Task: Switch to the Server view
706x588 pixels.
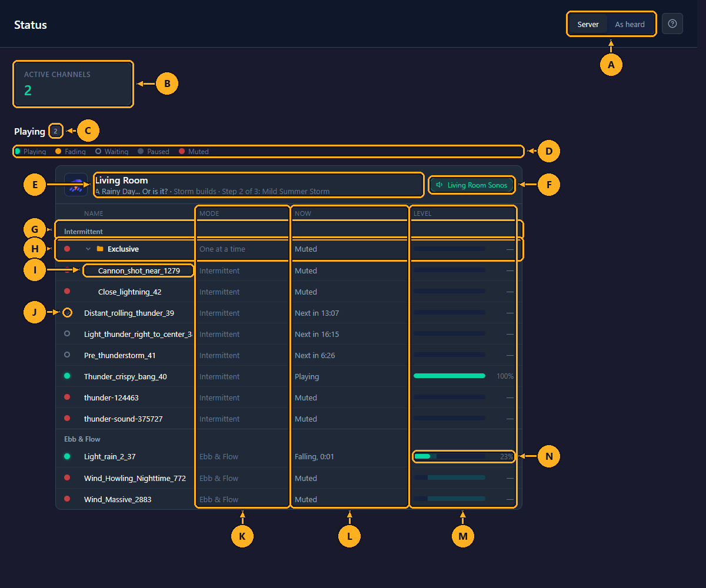Action: click(588, 24)
